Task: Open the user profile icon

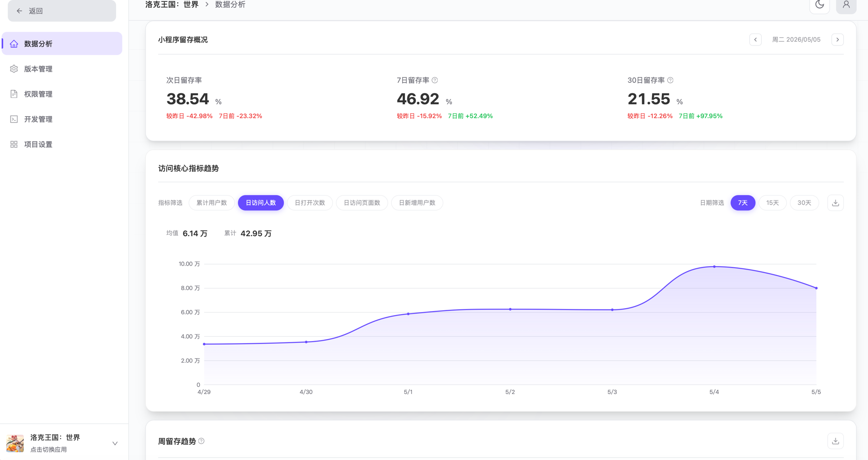Action: point(846,5)
